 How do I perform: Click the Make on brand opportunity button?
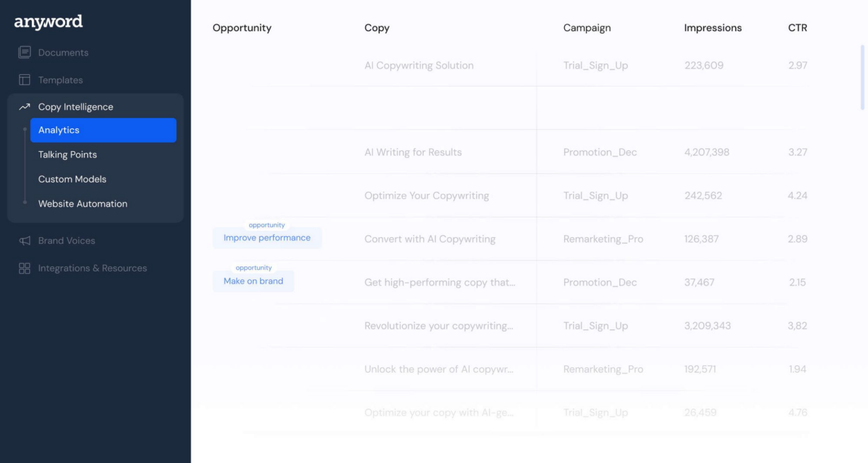click(253, 281)
